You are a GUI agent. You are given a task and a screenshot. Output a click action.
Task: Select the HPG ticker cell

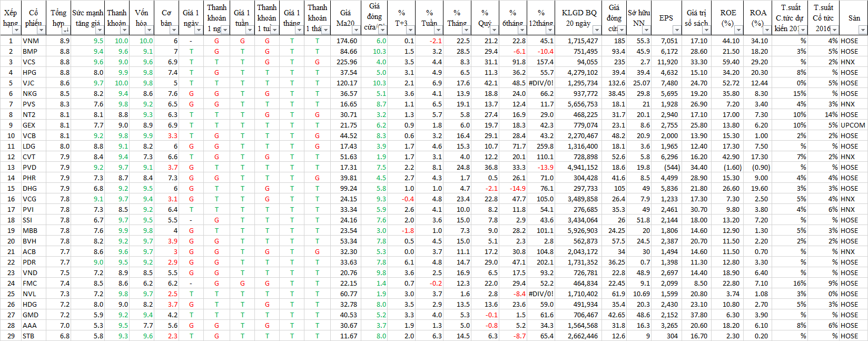tap(34, 72)
